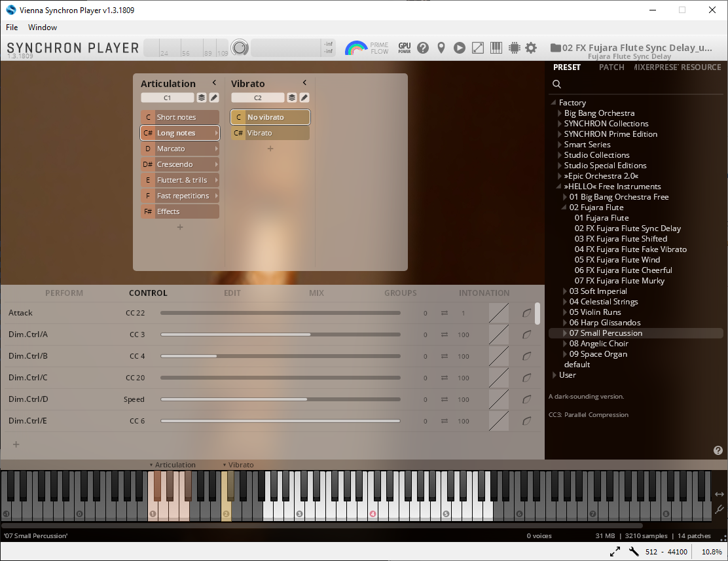Click the folder icon beside the preset name
The height and width of the screenshot is (561, 728).
[x=555, y=47]
